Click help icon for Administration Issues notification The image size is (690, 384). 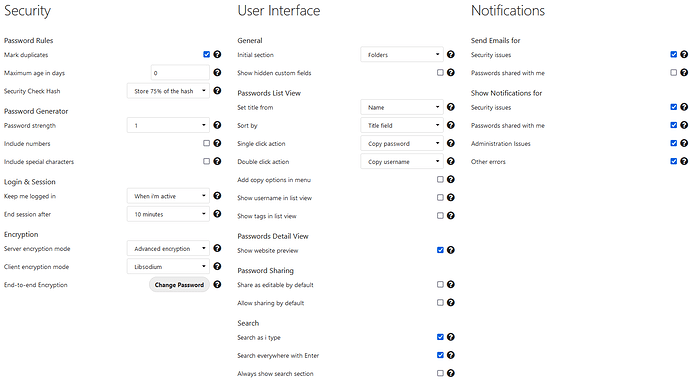pyautogui.click(x=684, y=143)
